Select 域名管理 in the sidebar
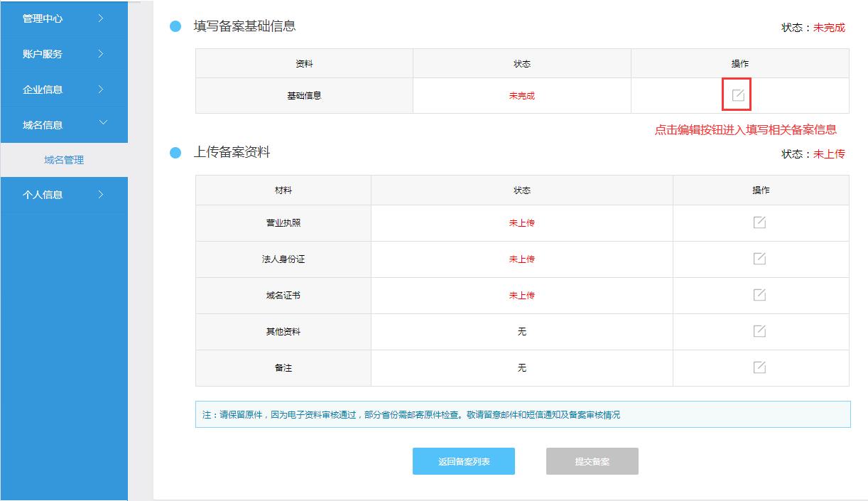868x501 pixels. point(63,159)
